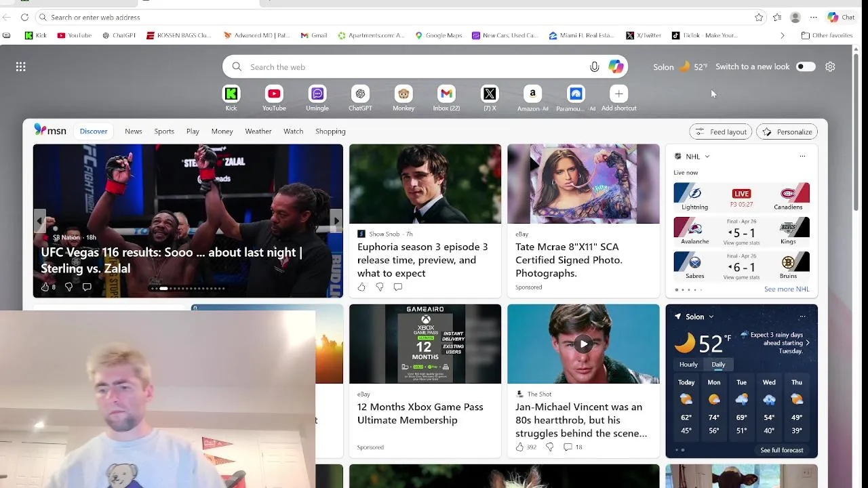Open the Watch tab
This screenshot has width=868, height=488.
[x=294, y=131]
